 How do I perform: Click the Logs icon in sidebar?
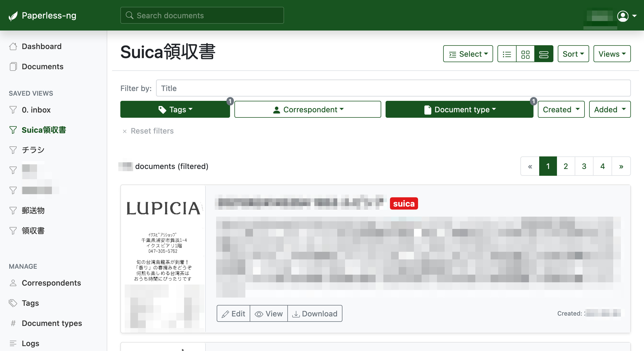click(x=13, y=343)
